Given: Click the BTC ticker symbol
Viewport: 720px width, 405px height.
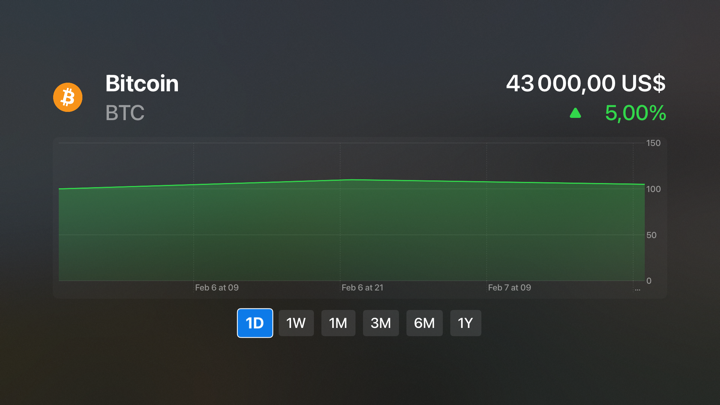Looking at the screenshot, I should pos(125,113).
